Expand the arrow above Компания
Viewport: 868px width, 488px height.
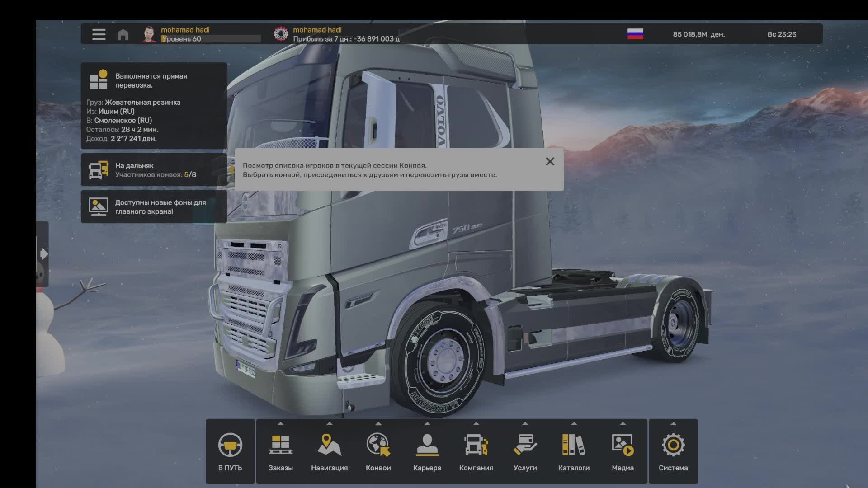point(476,424)
